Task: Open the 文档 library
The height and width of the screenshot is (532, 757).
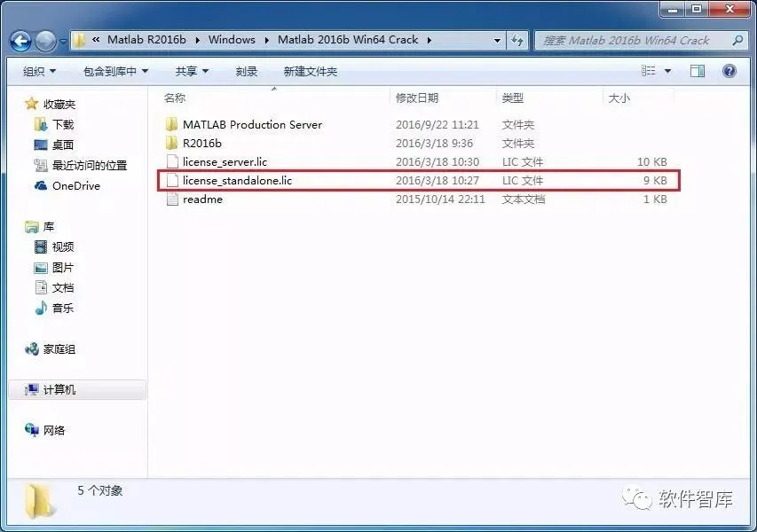Action: [x=63, y=288]
